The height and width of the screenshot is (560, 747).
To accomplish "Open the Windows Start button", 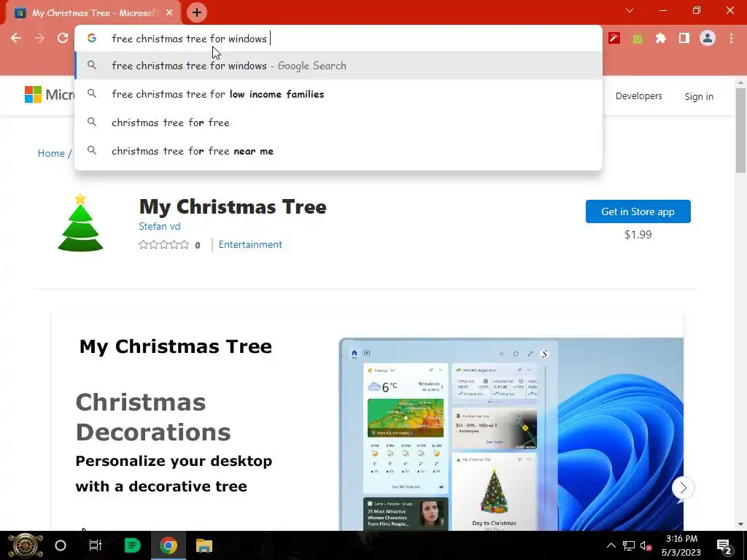I will (x=26, y=545).
